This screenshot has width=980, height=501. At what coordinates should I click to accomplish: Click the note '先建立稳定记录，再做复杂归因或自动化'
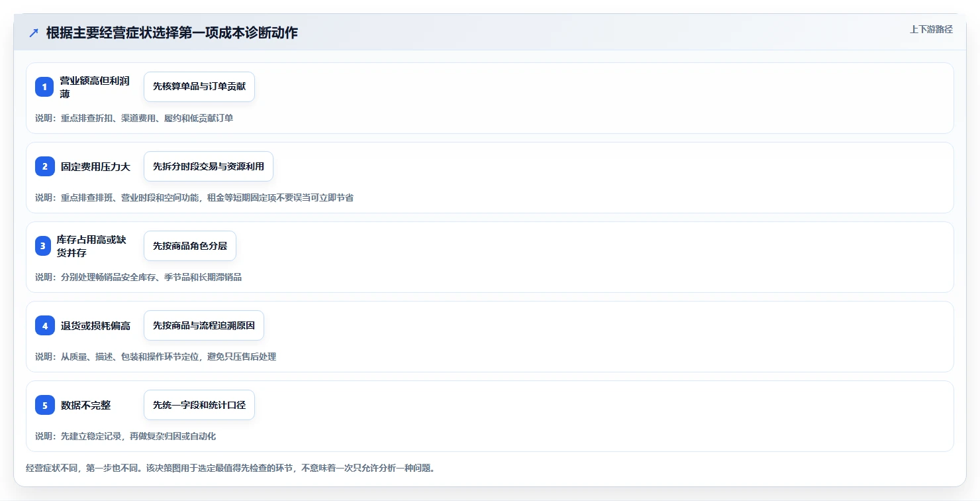pos(126,436)
